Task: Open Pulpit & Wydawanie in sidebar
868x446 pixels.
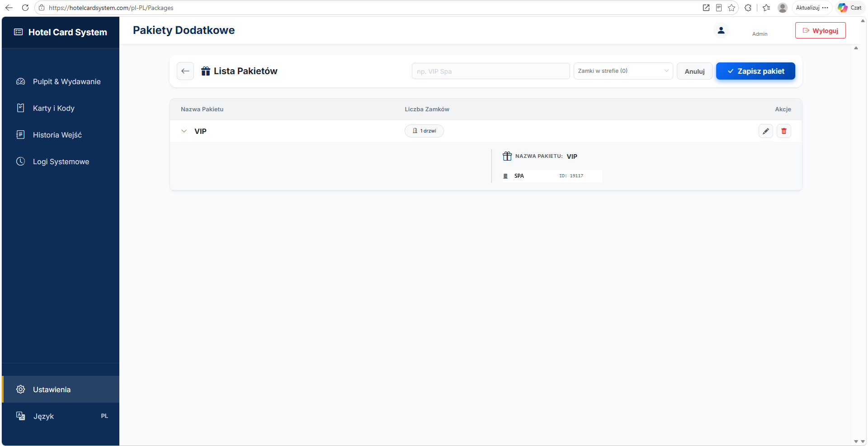Action: pyautogui.click(x=61, y=81)
